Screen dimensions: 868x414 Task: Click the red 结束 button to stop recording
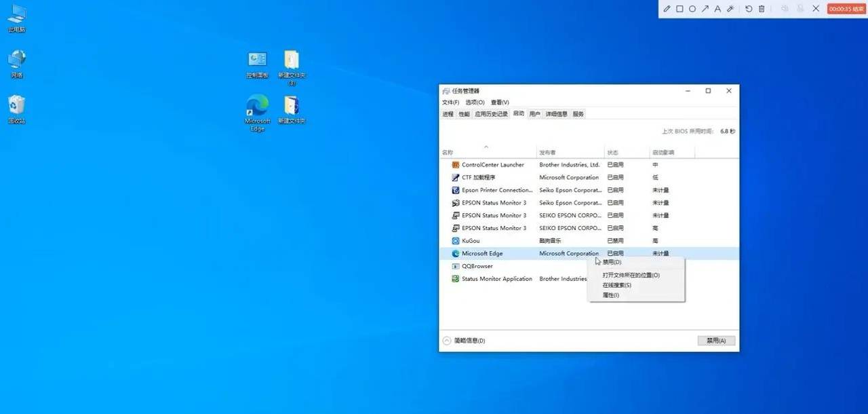tap(844, 9)
